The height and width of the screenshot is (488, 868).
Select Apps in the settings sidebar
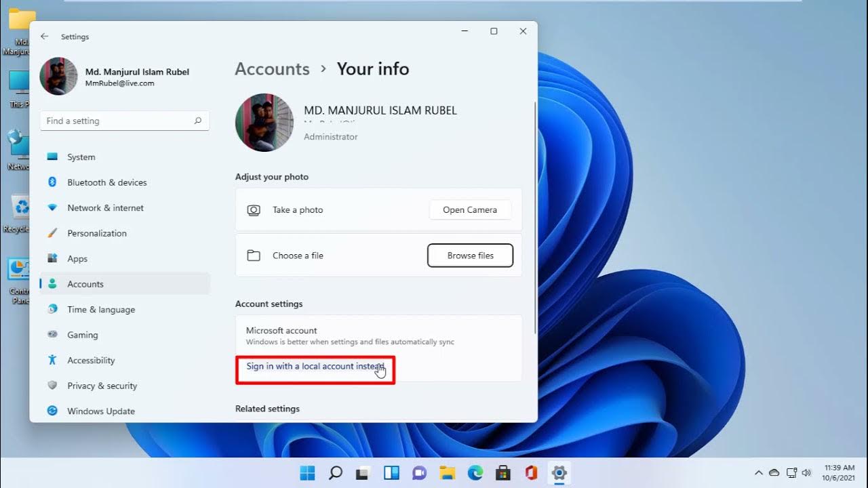pos(125,259)
